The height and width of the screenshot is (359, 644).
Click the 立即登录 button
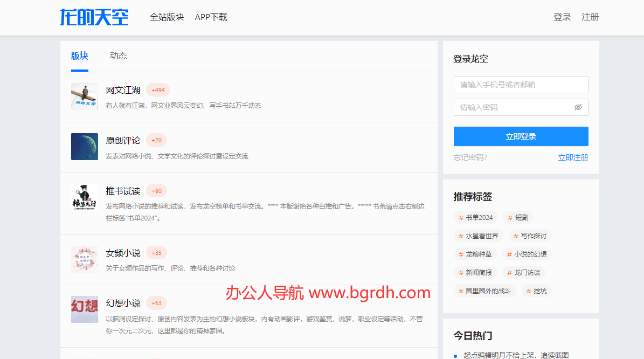coord(521,136)
